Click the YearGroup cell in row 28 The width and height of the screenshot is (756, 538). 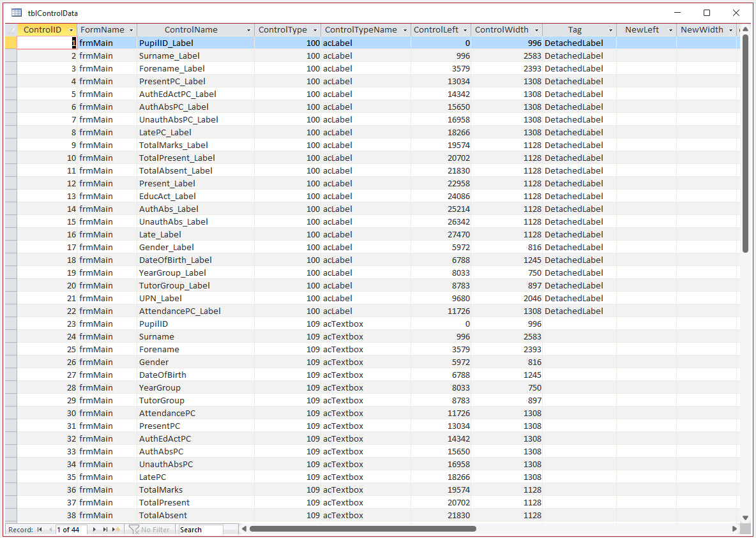196,387
